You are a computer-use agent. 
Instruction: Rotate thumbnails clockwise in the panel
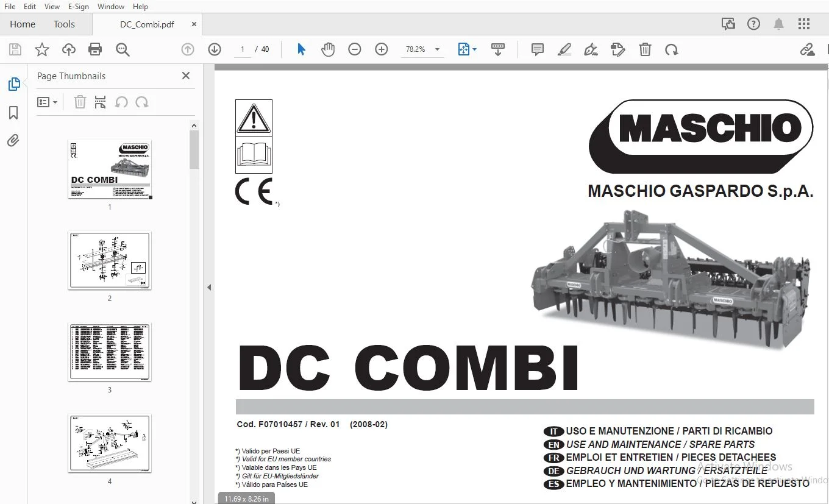[142, 102]
